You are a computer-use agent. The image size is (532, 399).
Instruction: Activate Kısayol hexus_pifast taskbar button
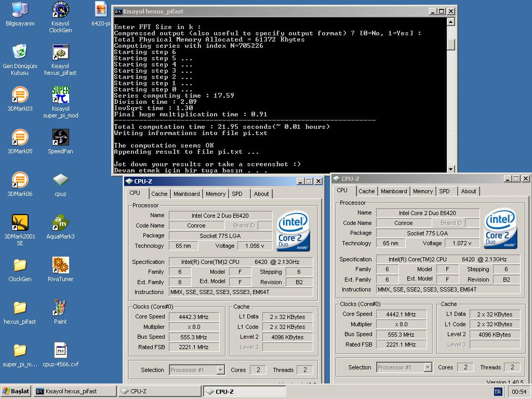(x=75, y=391)
